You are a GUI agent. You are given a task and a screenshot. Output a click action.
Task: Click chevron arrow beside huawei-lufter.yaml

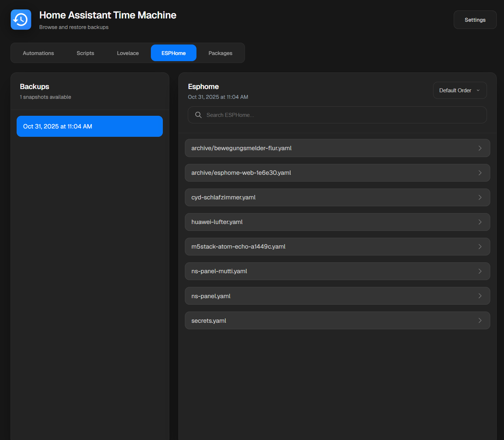480,222
